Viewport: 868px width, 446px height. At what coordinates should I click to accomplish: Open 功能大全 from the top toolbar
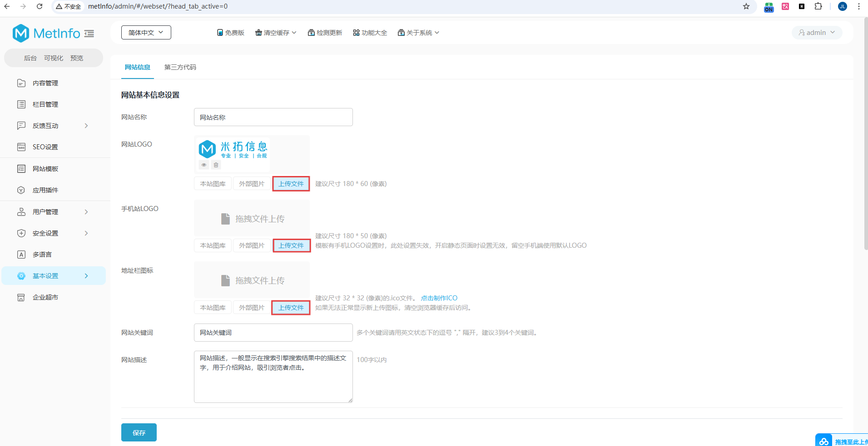click(x=370, y=33)
